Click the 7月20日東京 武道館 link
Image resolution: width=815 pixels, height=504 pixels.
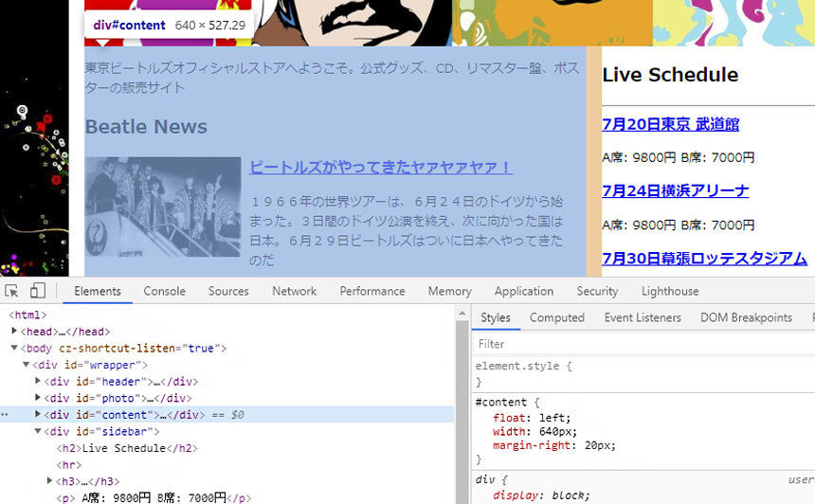671,124
